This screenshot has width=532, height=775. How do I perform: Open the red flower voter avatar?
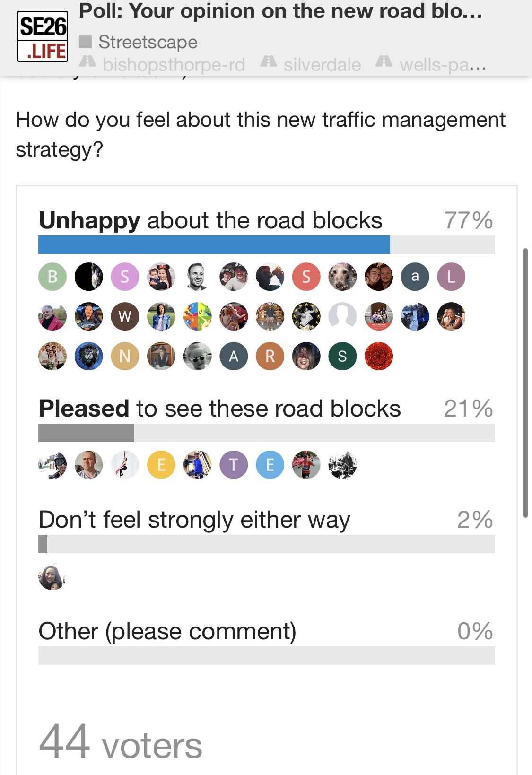click(x=379, y=356)
